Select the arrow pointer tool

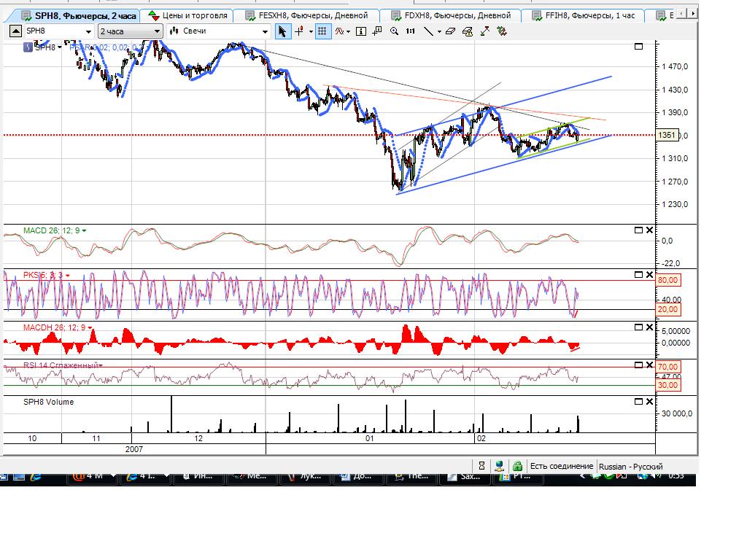coord(282,31)
